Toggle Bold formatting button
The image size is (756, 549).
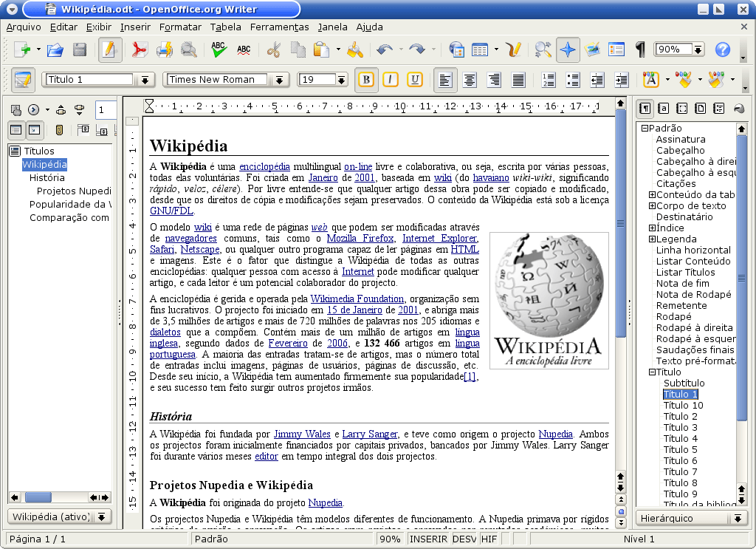coord(365,80)
